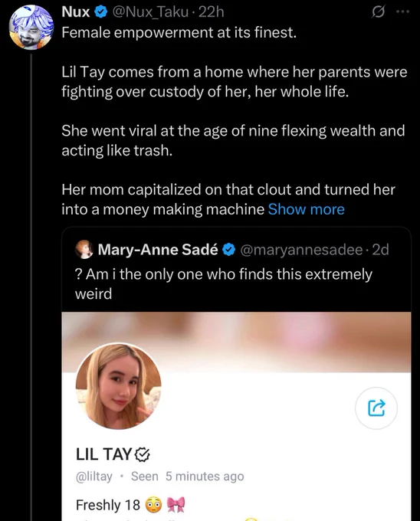Open Mary-Anne Sadé's small avatar
Image resolution: width=420 pixels, height=521 pixels.
point(84,250)
